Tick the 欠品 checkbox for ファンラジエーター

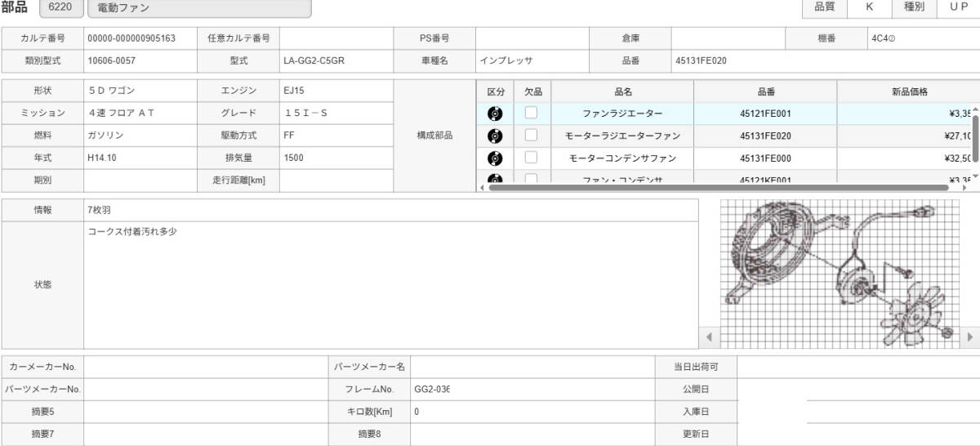click(531, 114)
